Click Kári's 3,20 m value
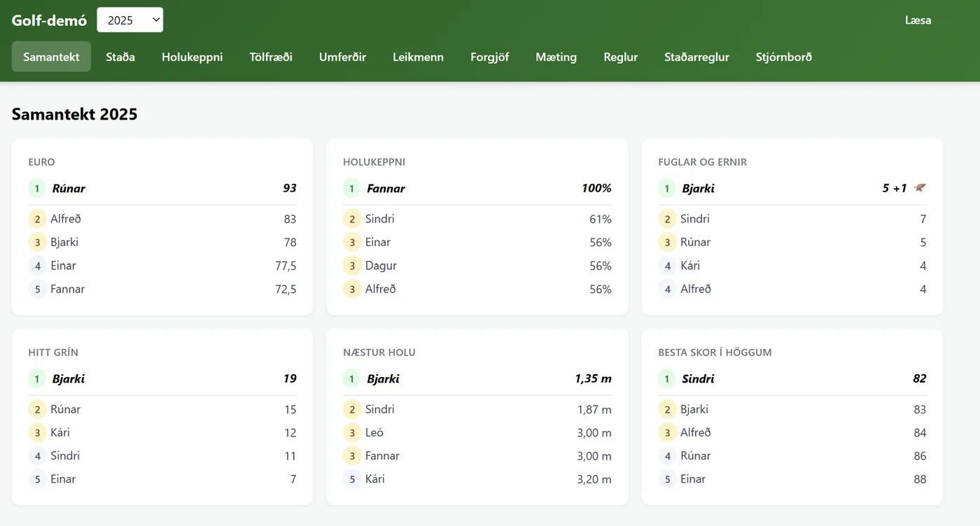The image size is (980, 526). pos(594,479)
